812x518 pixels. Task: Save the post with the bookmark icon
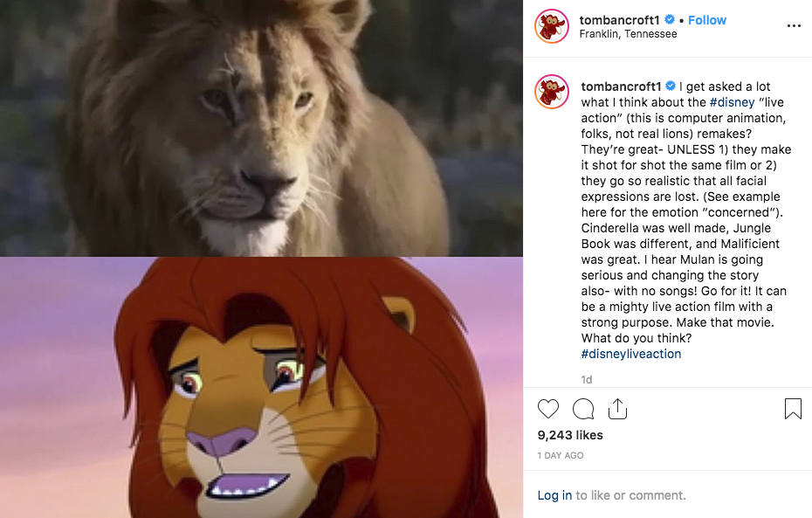point(793,409)
